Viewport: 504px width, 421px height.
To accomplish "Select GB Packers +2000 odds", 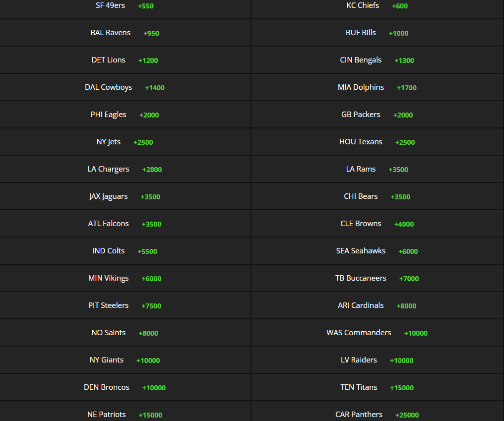I will tap(377, 115).
